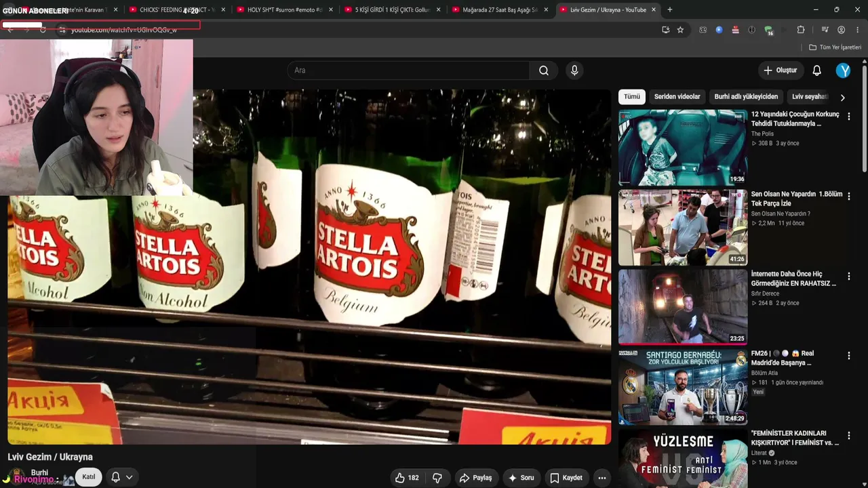
Task: Select 'Burhi adlı yükleyiciden' filter chip
Action: click(x=746, y=97)
